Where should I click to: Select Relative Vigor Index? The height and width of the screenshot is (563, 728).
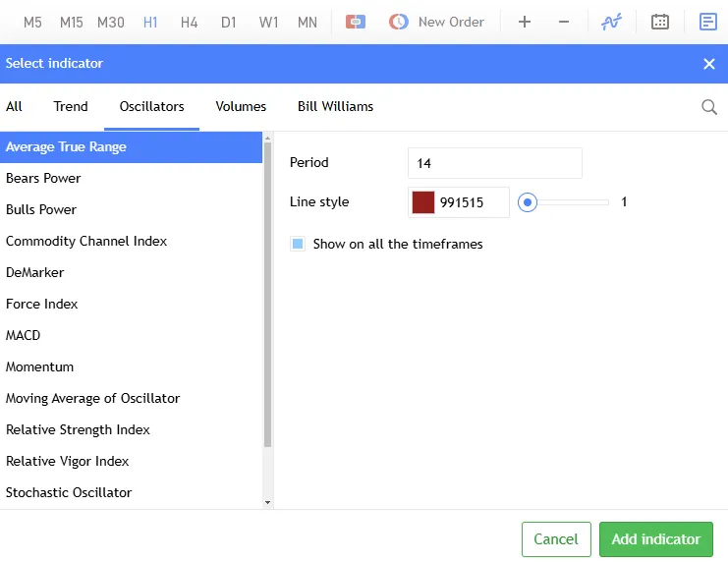tap(131, 462)
